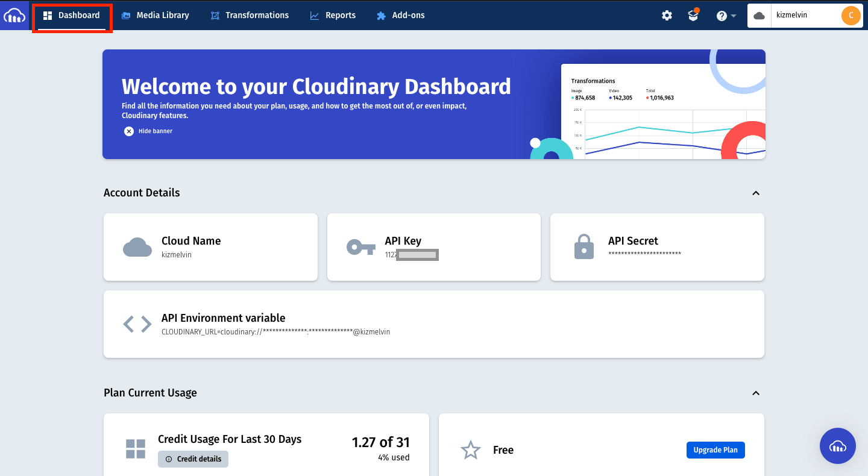Open the Dashboard tab

[72, 16]
